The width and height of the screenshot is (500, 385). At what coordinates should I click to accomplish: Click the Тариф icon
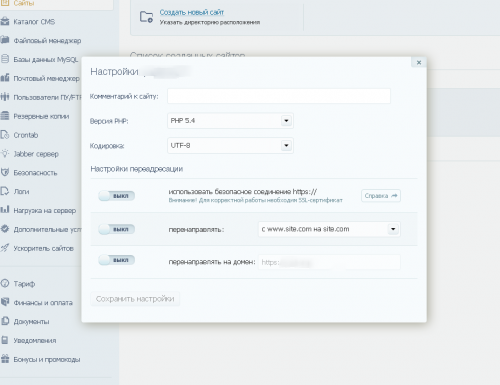coord(5,284)
